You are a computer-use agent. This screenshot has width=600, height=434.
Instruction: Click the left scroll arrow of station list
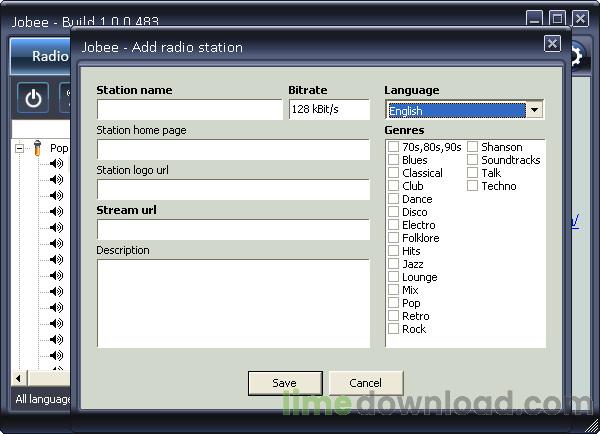click(18, 378)
